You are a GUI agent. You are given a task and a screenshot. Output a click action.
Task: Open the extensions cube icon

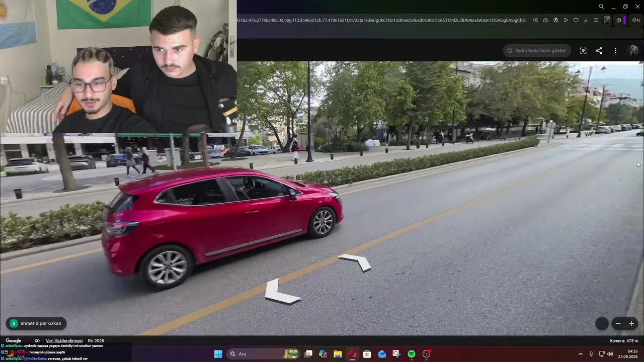click(x=619, y=20)
